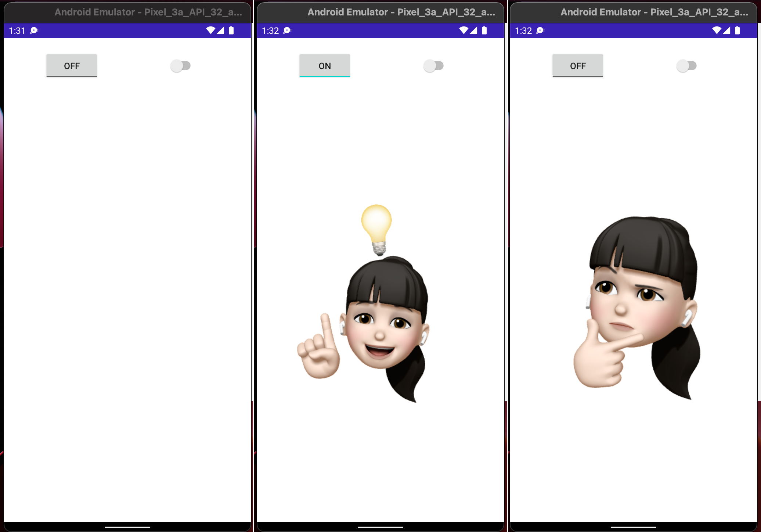
Task: Flip the switch in the third emulator
Action: click(x=686, y=66)
